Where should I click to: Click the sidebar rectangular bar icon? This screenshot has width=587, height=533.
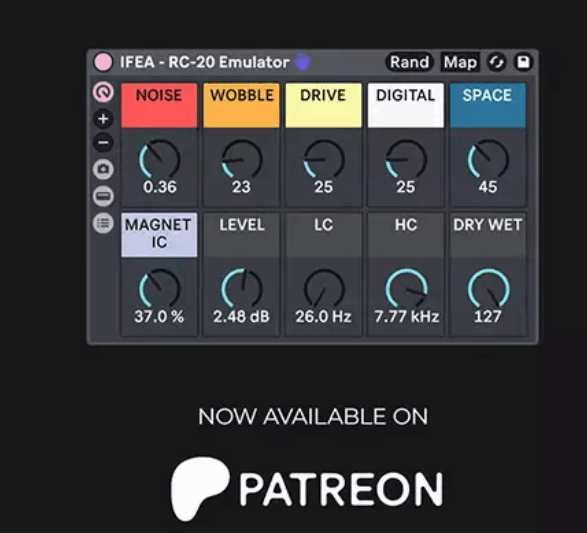(x=103, y=196)
